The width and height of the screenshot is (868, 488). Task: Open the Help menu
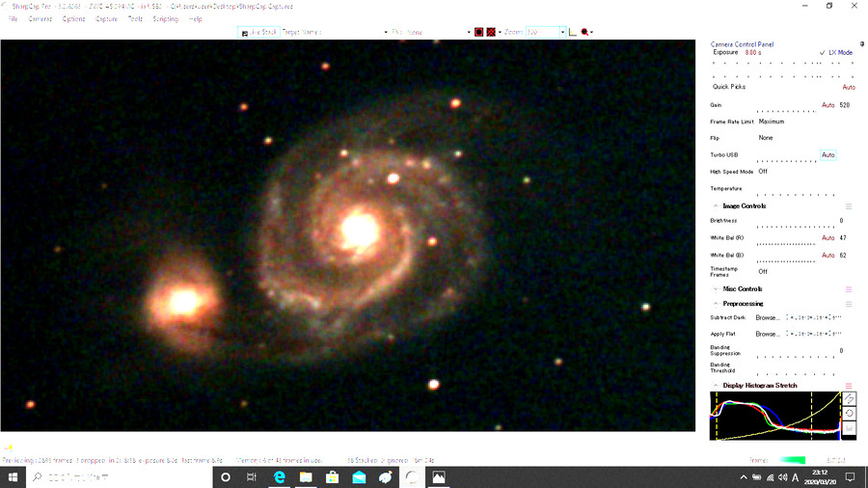pos(196,19)
